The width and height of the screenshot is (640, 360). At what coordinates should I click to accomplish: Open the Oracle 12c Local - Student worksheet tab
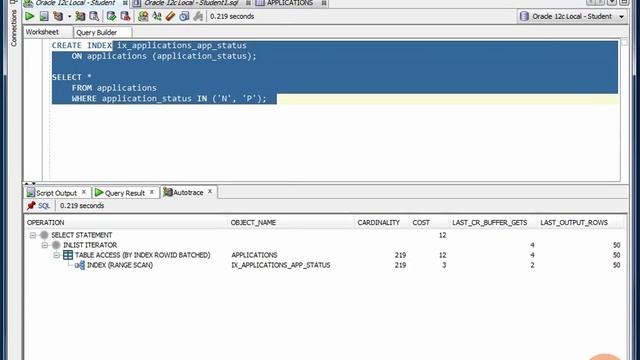click(75, 3)
